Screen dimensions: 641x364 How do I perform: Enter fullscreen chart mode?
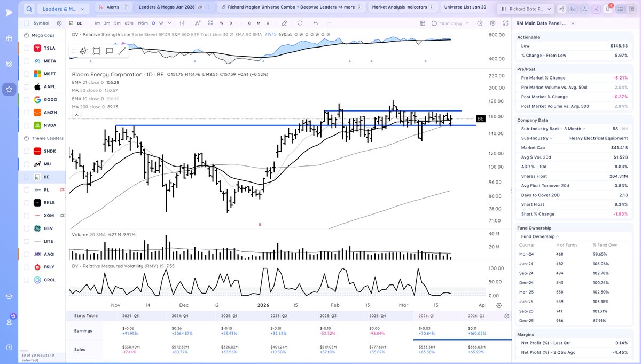coord(505,23)
